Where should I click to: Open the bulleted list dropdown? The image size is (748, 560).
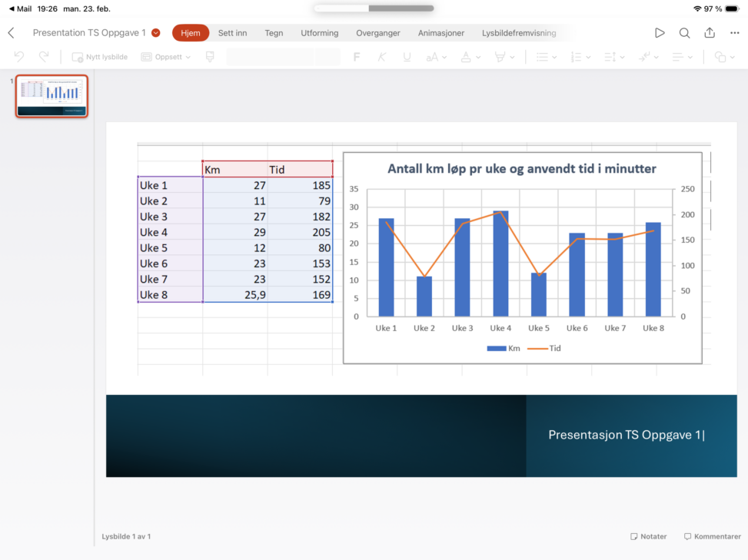coord(547,57)
